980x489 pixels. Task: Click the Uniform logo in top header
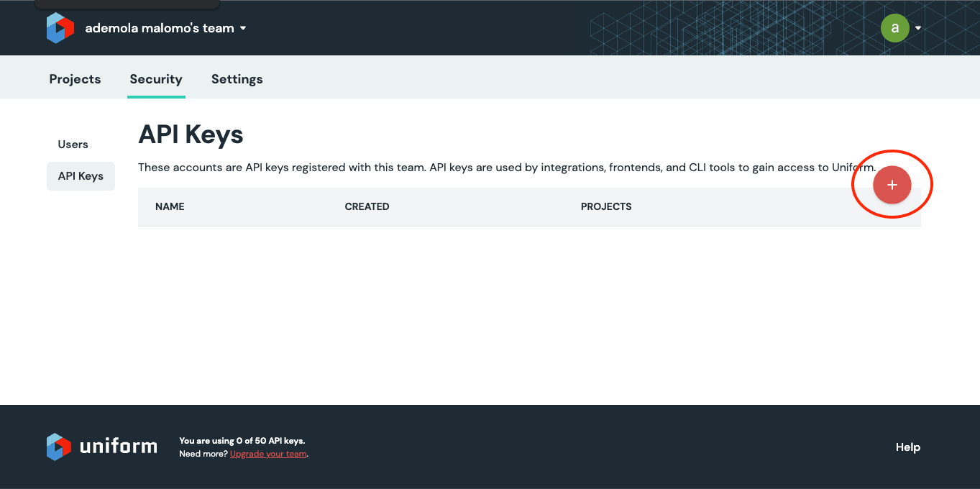pos(60,28)
